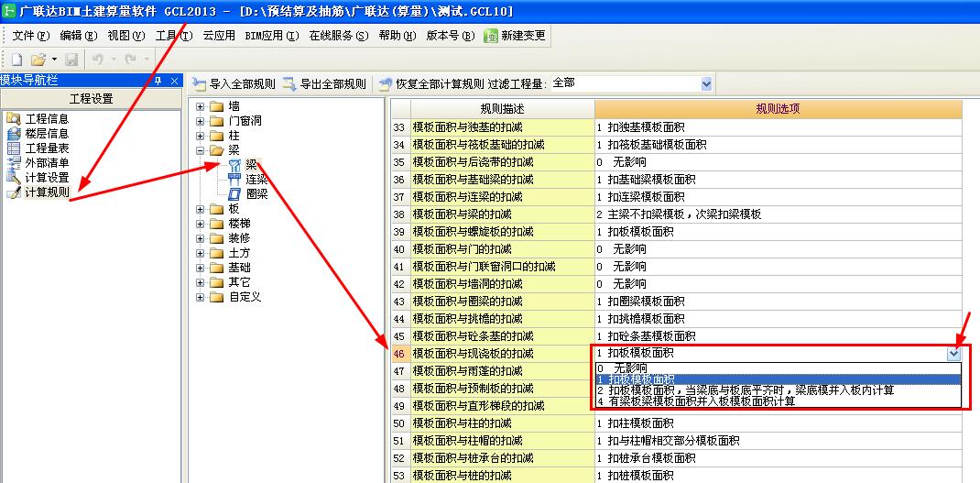The image size is (980, 483).
Task: Select row 52 模板面积与桩承台的扣减
Action: (x=503, y=458)
